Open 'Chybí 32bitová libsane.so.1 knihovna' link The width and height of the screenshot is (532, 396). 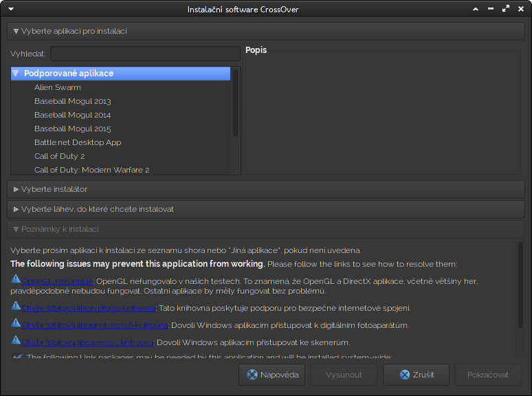pyautogui.click(x=87, y=342)
